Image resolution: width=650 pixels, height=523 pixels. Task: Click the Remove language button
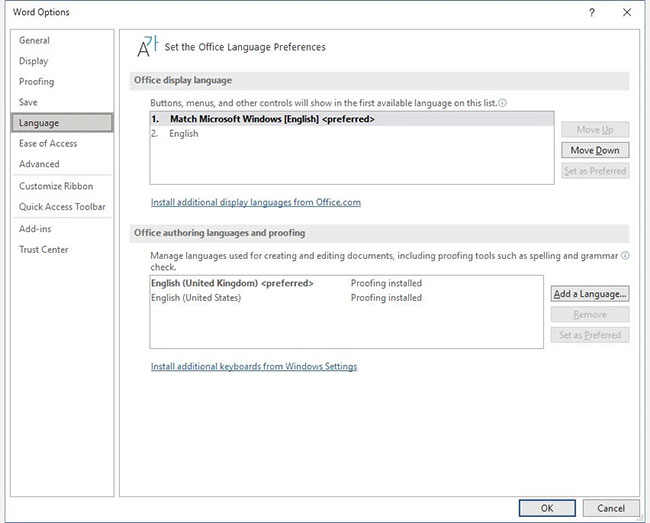click(590, 315)
